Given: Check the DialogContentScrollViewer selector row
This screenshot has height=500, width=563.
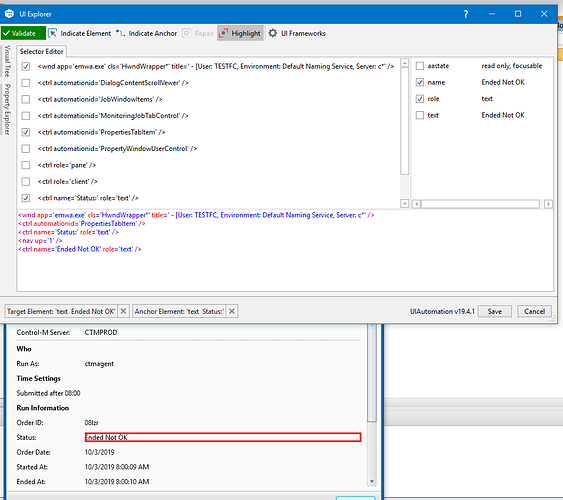Looking at the screenshot, I should (x=25, y=83).
